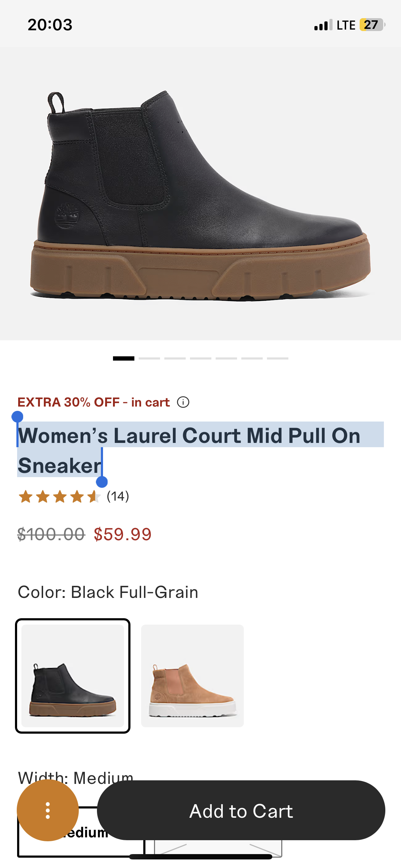This screenshot has height=868, width=401.
Task: Go to the second image indicator
Action: coord(149,358)
